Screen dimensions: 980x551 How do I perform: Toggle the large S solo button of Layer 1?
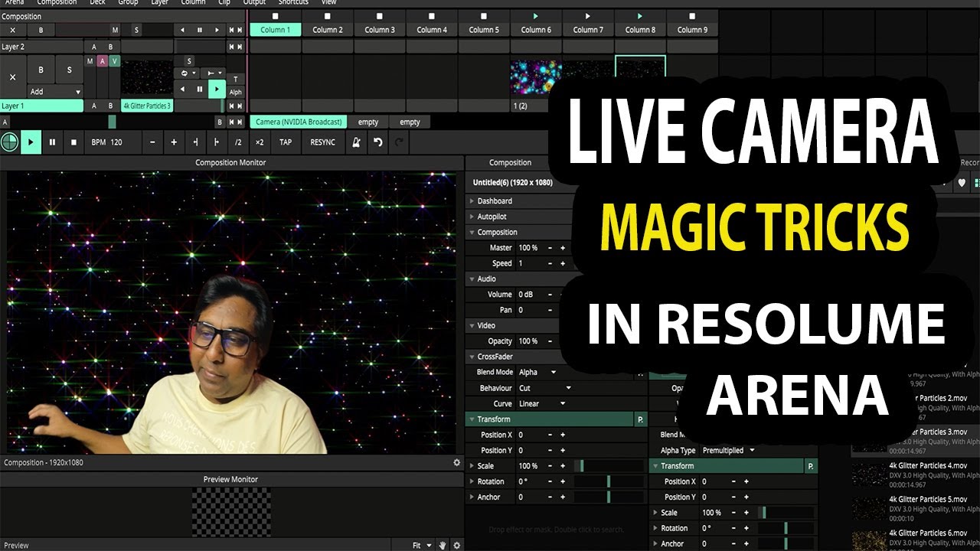69,70
